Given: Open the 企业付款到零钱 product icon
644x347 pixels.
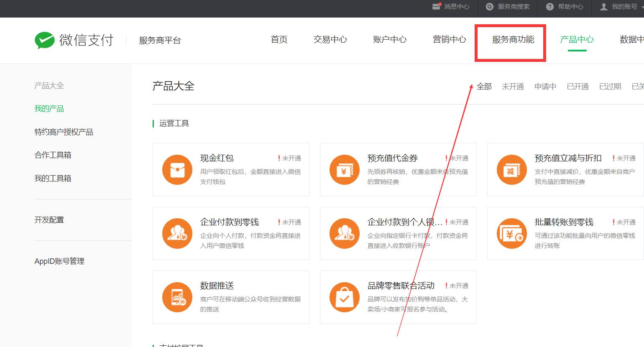Looking at the screenshot, I should click(x=177, y=234).
